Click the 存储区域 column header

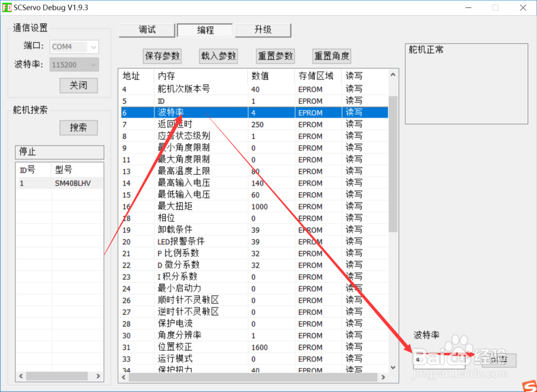pos(318,76)
